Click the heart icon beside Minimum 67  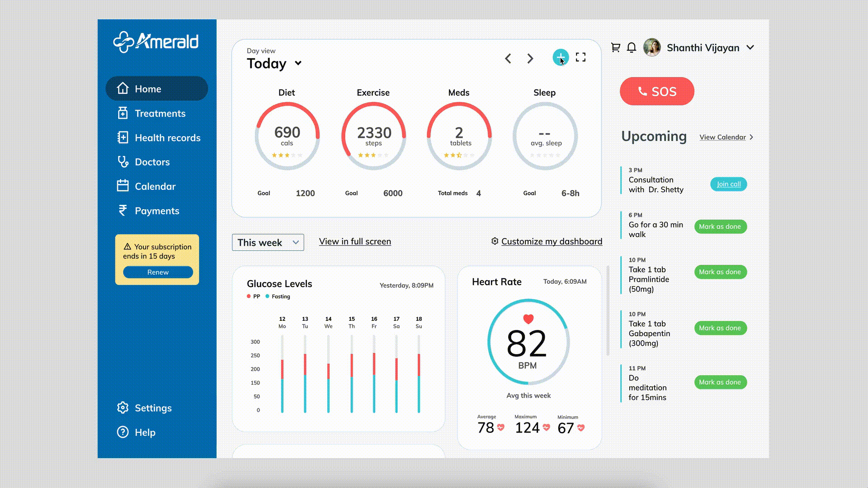pos(581,428)
